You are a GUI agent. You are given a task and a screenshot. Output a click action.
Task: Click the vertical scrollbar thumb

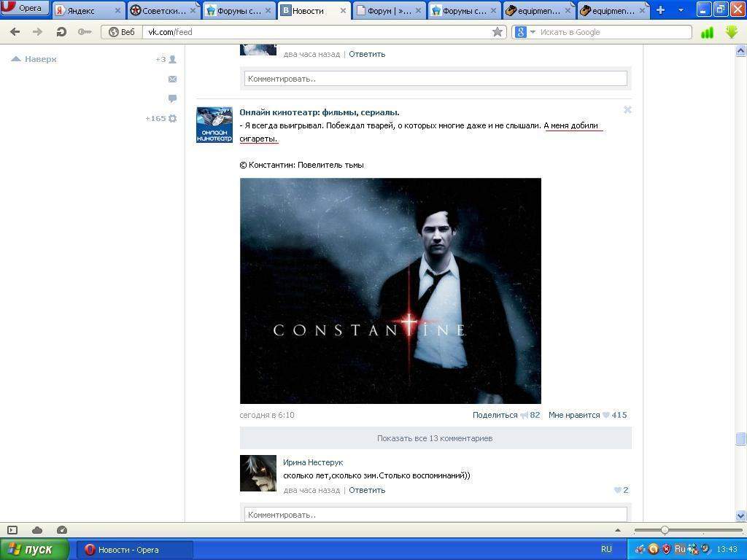pyautogui.click(x=741, y=438)
